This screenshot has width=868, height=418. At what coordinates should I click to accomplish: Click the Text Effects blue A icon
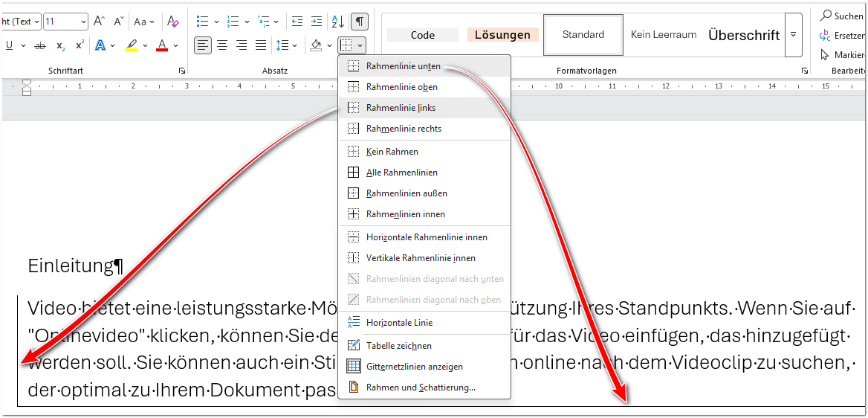pyautogui.click(x=100, y=46)
